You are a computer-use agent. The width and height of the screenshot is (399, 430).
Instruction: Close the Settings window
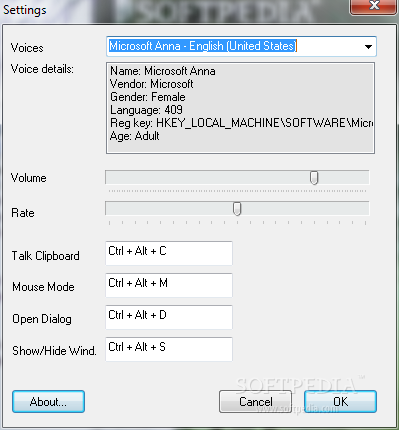pyautogui.click(x=374, y=6)
